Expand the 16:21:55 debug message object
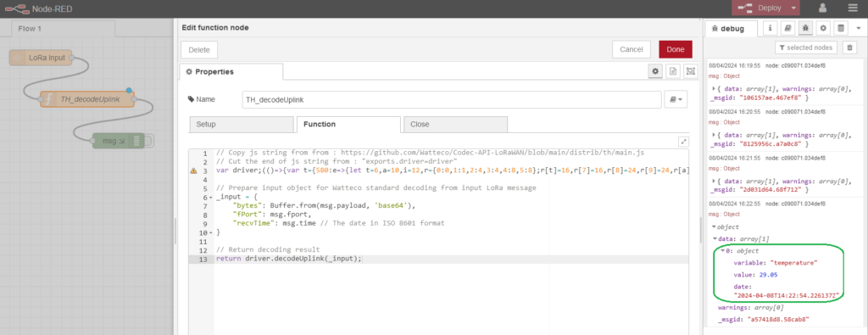Screen dimensions: 868x335 (714, 181)
